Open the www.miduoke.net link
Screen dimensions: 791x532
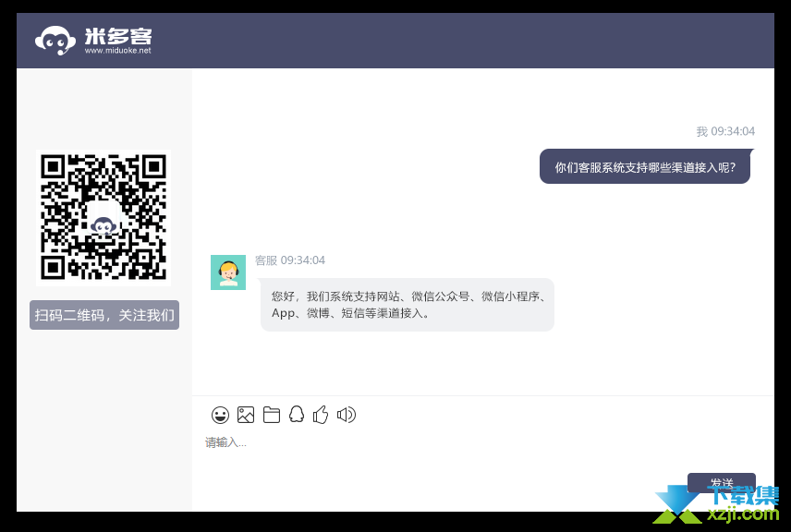coord(118,51)
